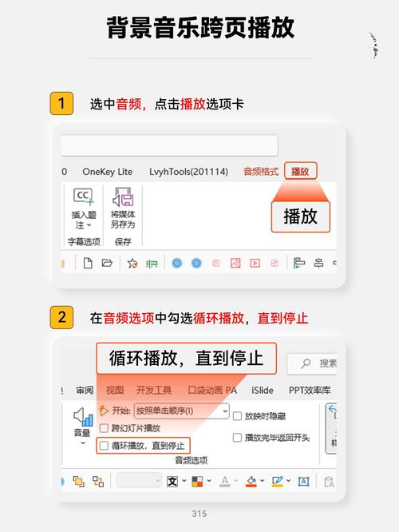399x532 pixels.
Task: Click the boxed 文 character icon
Action: coord(172,481)
